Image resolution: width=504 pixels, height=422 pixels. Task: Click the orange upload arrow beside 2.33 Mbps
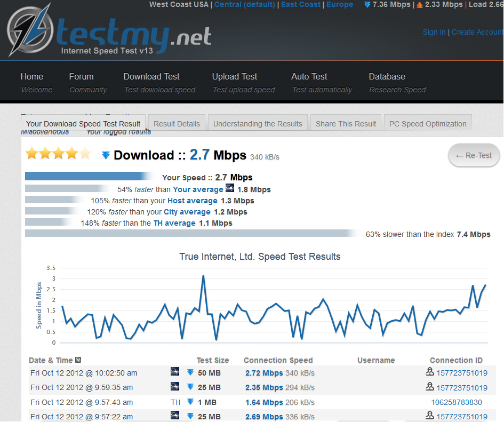click(420, 5)
